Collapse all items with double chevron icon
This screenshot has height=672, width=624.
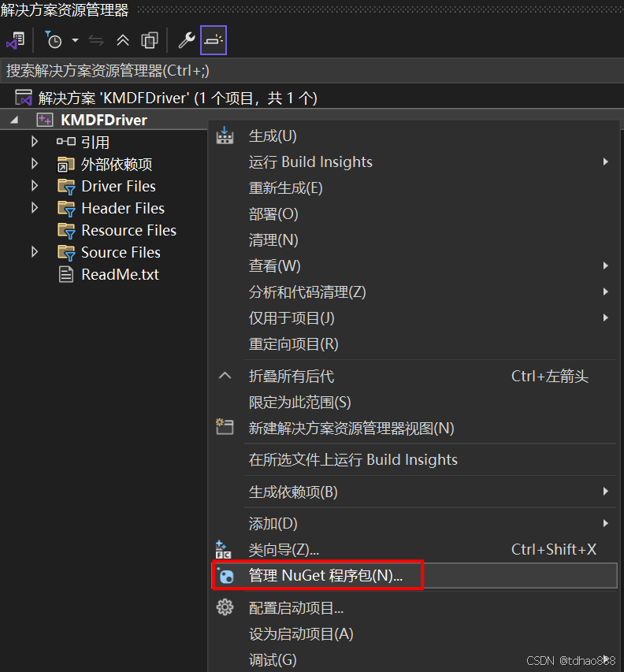(123, 41)
